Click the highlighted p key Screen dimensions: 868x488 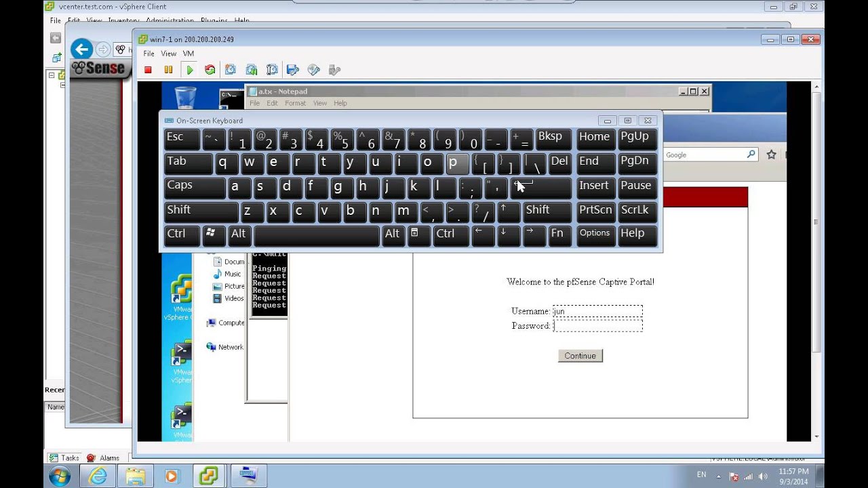coord(457,164)
